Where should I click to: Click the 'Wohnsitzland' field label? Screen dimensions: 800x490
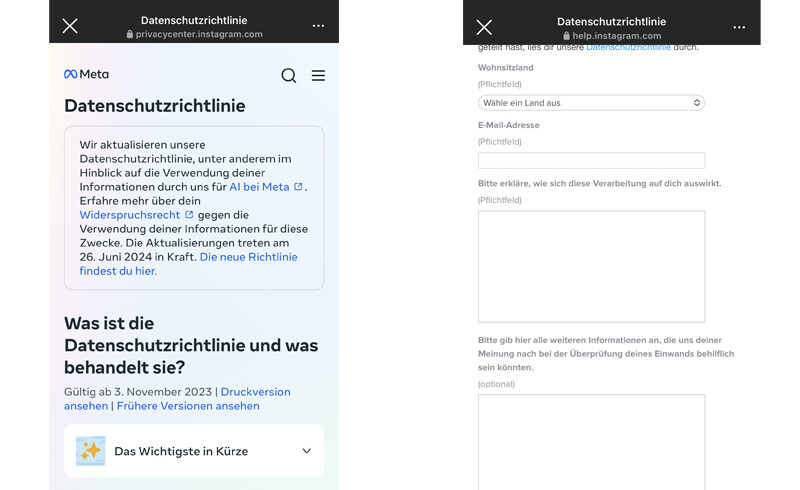coord(506,67)
